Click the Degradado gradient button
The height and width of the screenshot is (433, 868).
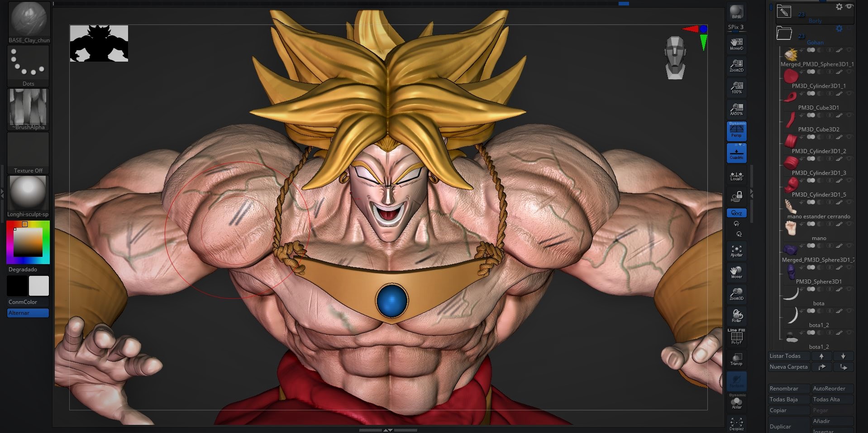point(28,269)
